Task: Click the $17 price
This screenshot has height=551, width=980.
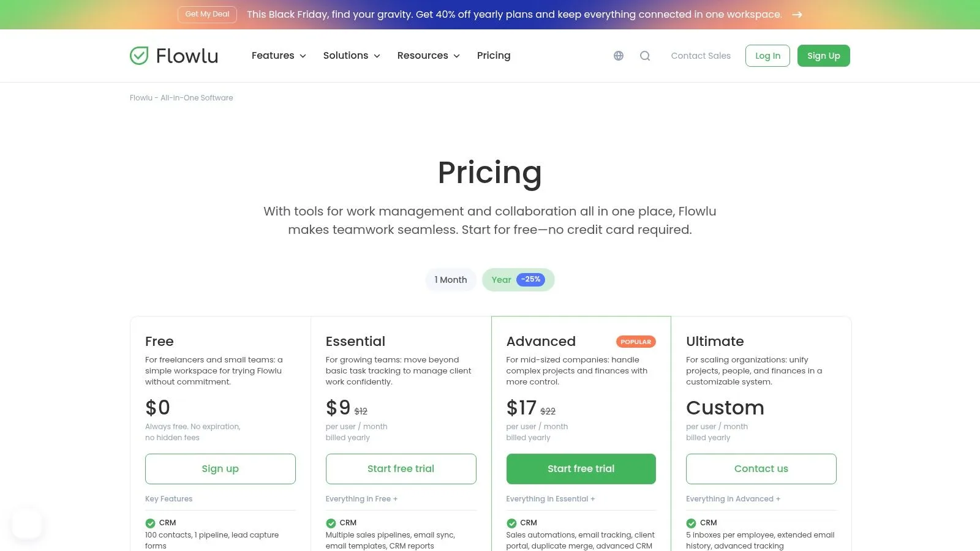Action: tap(521, 408)
